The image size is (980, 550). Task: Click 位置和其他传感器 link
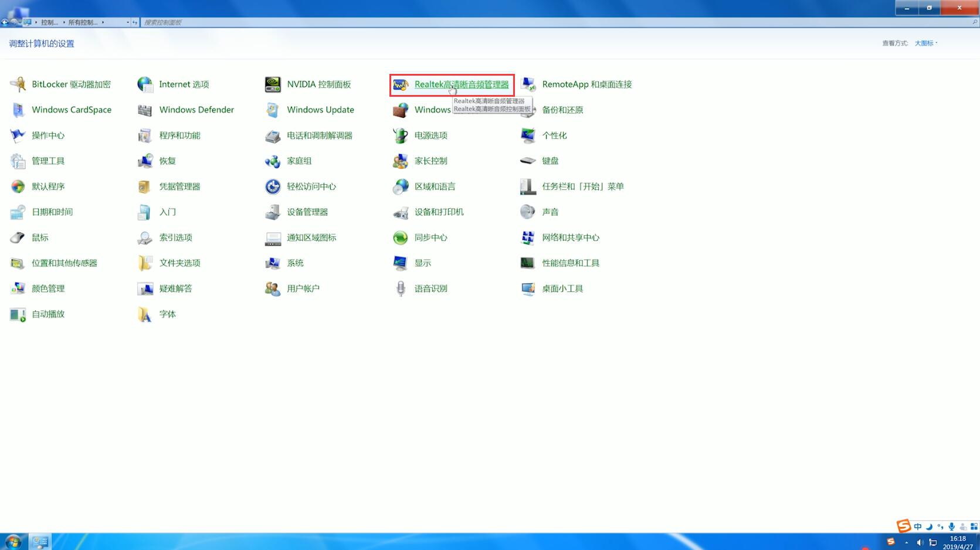pos(65,263)
